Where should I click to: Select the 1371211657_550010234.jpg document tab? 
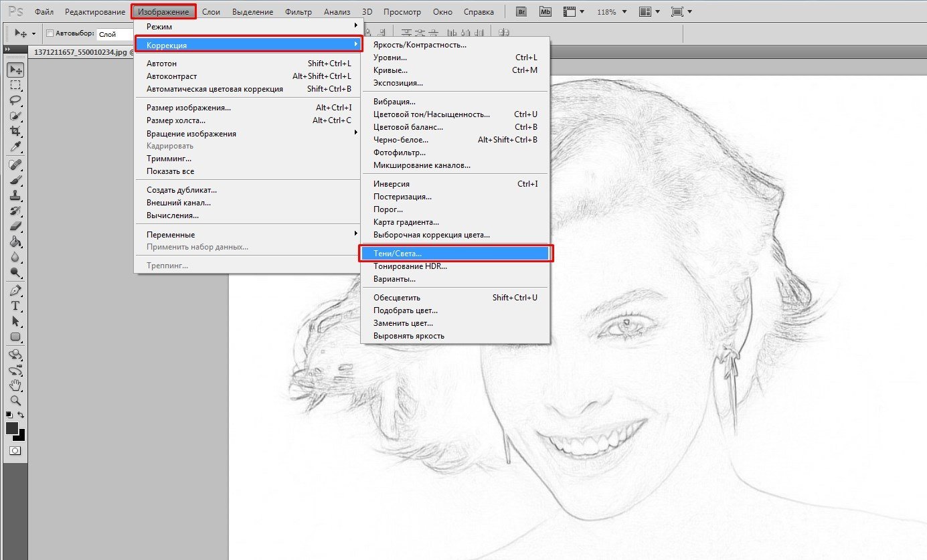click(x=80, y=52)
